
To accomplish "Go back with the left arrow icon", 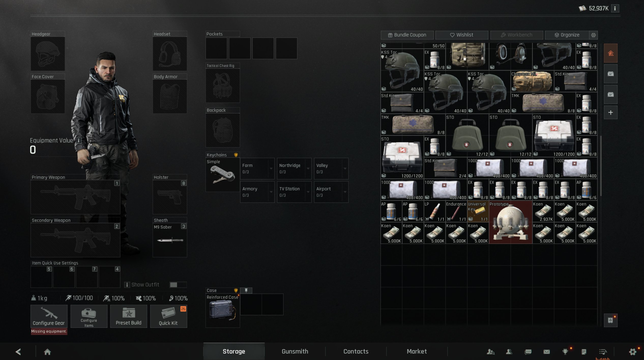I will click(x=18, y=352).
